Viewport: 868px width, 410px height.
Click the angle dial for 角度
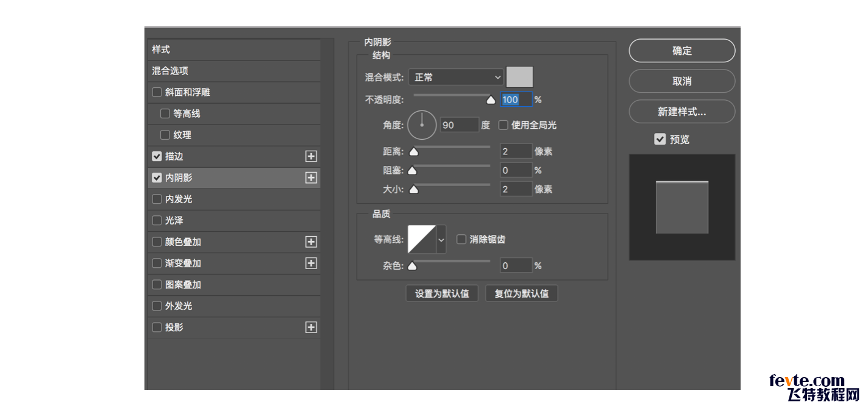coord(421,125)
